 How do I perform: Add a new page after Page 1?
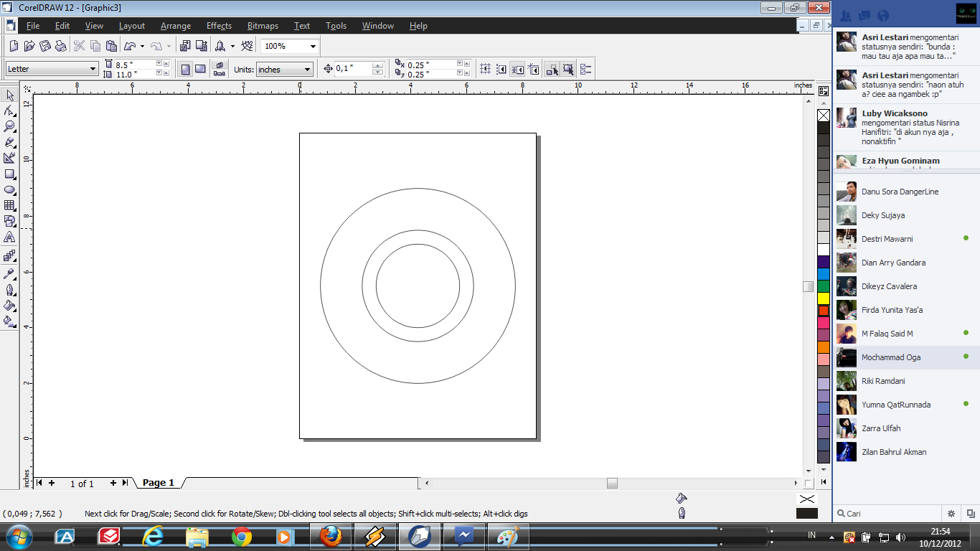click(113, 483)
